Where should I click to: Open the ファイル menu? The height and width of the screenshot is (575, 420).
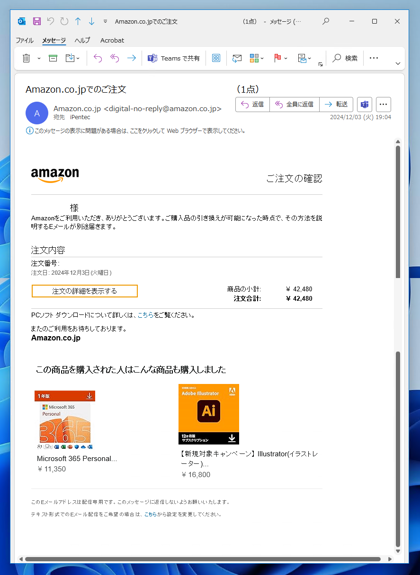(x=24, y=40)
